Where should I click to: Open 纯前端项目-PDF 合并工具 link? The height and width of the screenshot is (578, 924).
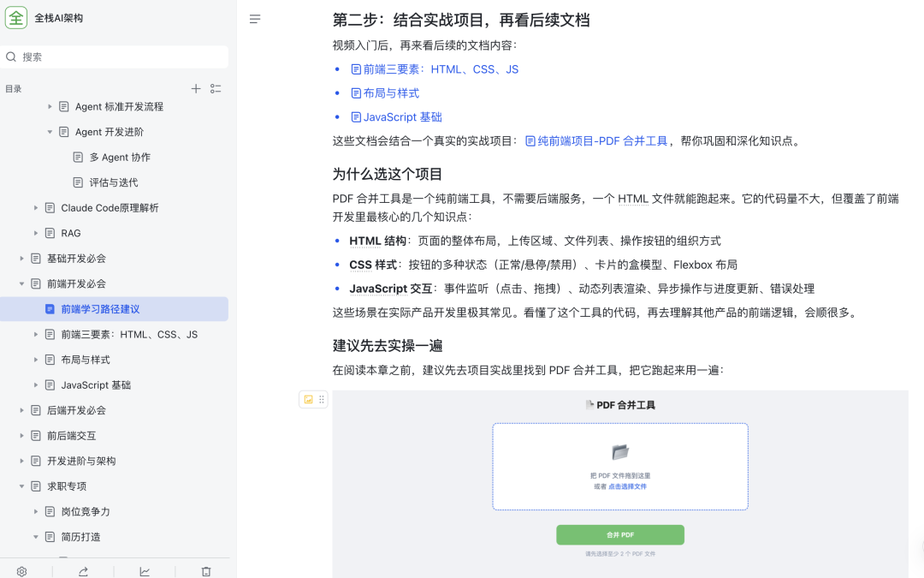click(x=602, y=141)
